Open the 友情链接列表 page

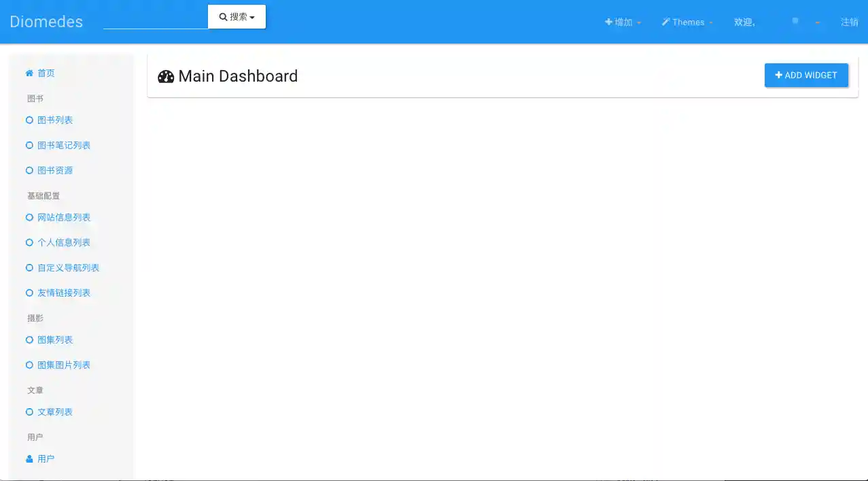pyautogui.click(x=64, y=293)
